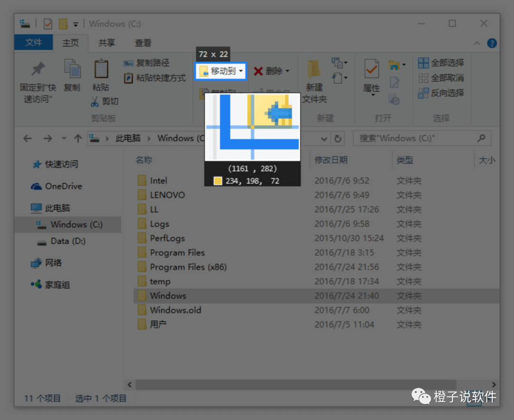The width and height of the screenshot is (514, 420).
Task: Go up one level with up arrow
Action: click(78, 138)
